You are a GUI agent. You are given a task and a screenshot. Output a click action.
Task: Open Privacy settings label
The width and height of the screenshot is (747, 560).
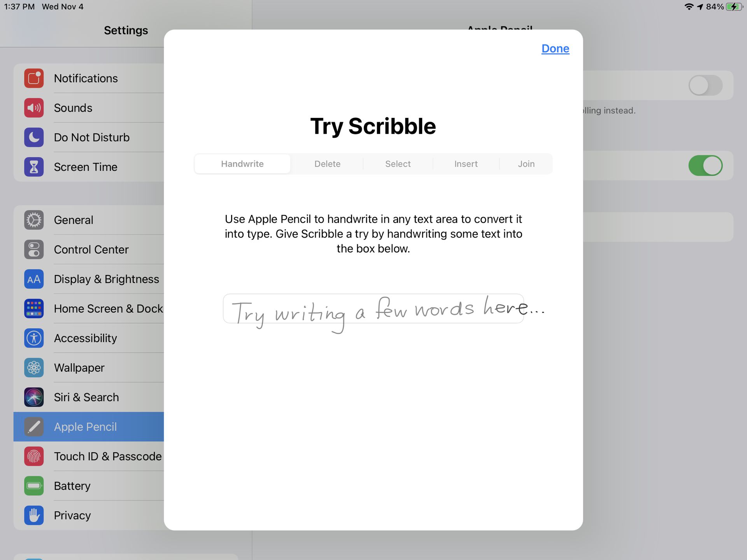point(72,515)
